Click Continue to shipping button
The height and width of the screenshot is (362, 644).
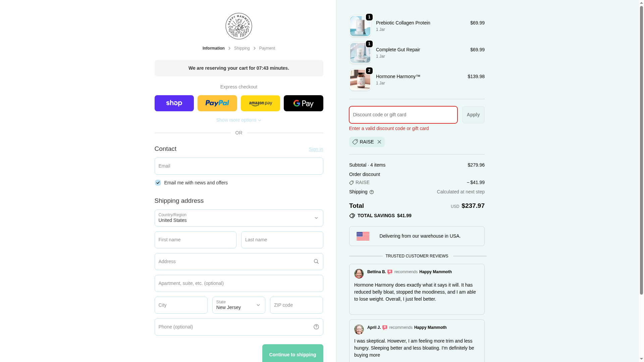point(292,354)
